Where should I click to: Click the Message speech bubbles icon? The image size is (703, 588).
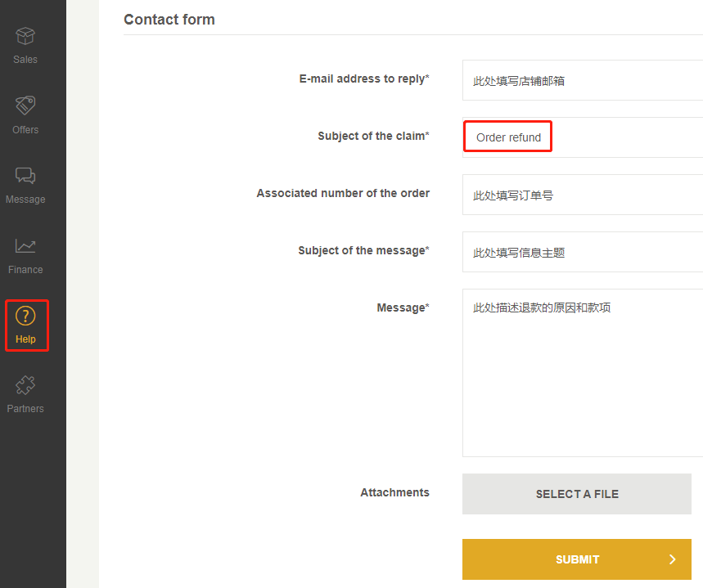point(25,176)
